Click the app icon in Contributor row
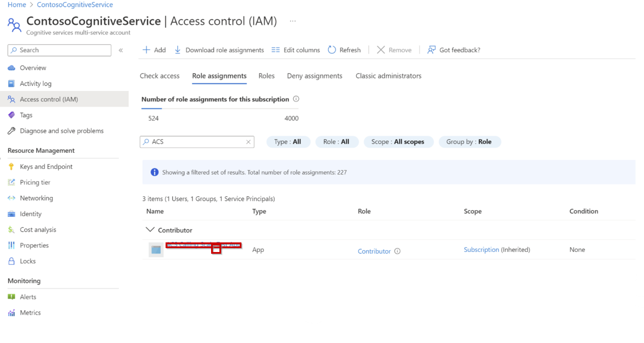The image size is (644, 343). point(156,250)
